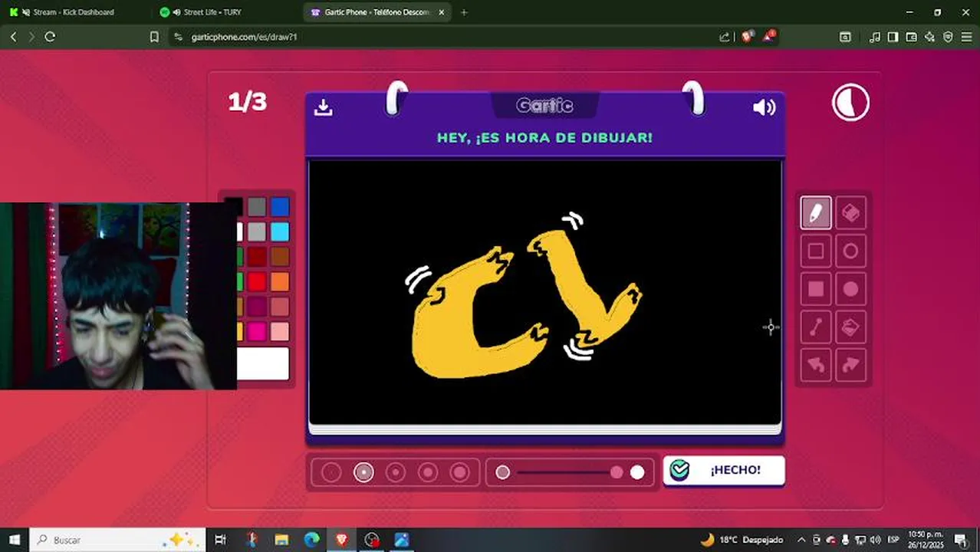980x552 pixels.
Task: Toggle the browser sidebar panel
Action: [893, 37]
